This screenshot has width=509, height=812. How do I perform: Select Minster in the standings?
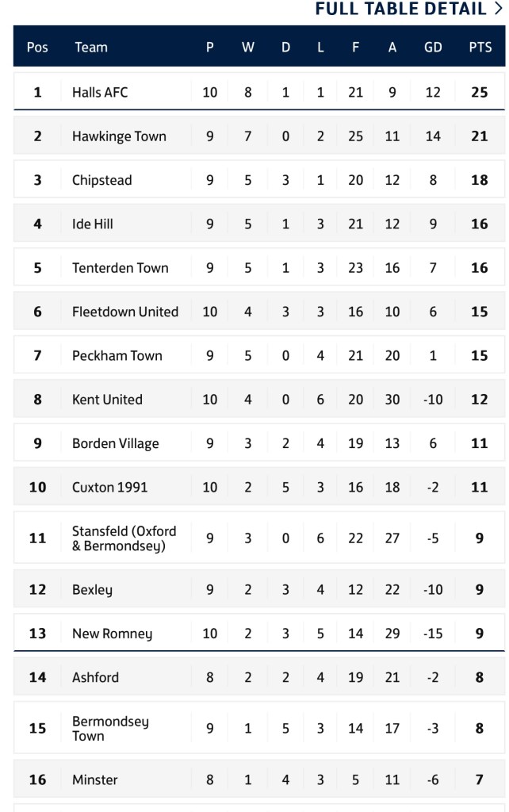coord(94,779)
